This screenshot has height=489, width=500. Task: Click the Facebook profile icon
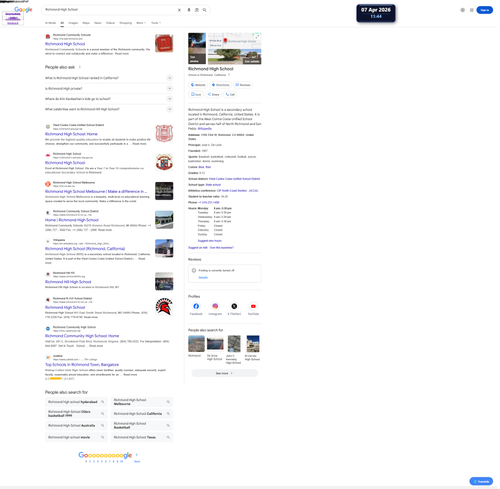tap(196, 306)
